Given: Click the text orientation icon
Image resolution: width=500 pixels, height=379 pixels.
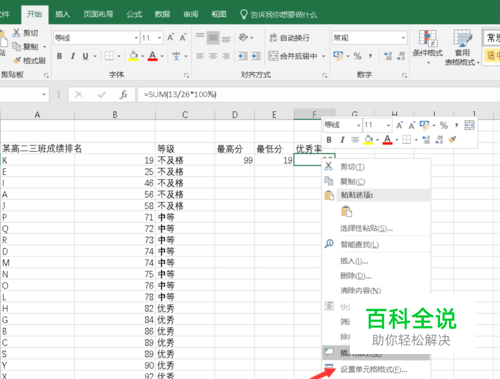Looking at the screenshot, I should point(243,37).
